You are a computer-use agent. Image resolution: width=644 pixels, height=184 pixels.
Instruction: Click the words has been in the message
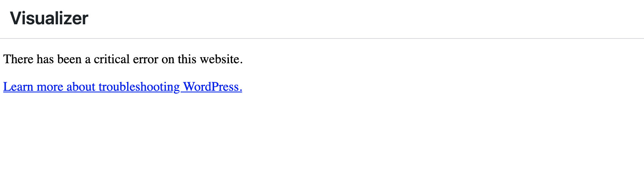(59, 59)
